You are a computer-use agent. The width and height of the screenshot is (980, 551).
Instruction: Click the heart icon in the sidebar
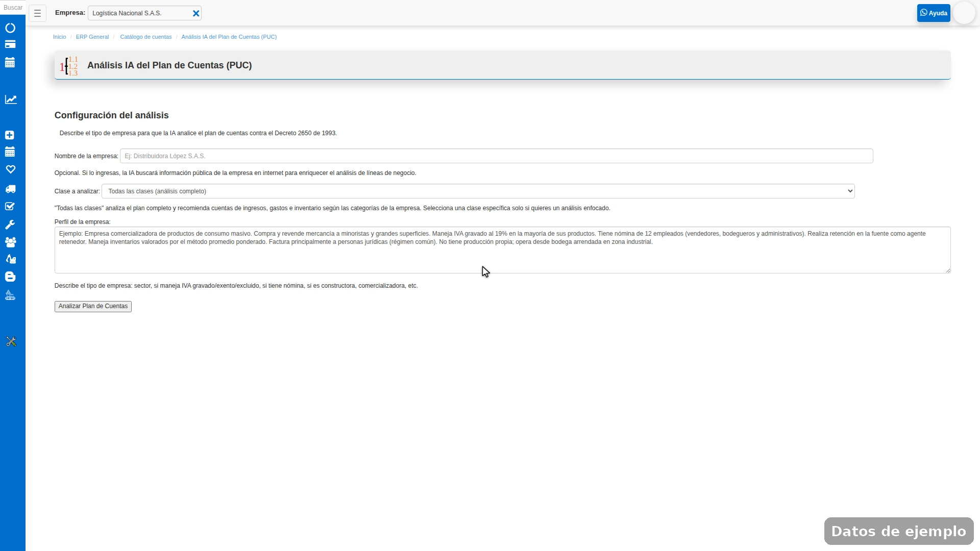point(10,169)
